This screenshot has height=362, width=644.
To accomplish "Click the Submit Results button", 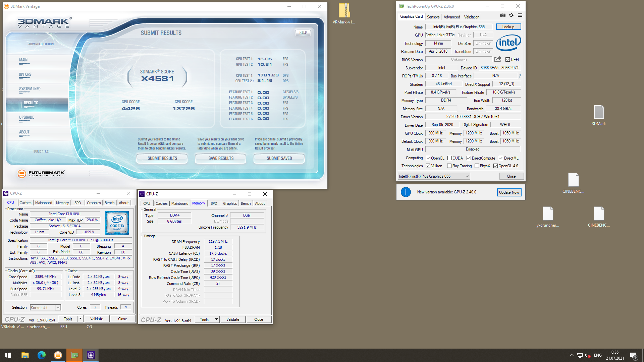I will tap(162, 158).
